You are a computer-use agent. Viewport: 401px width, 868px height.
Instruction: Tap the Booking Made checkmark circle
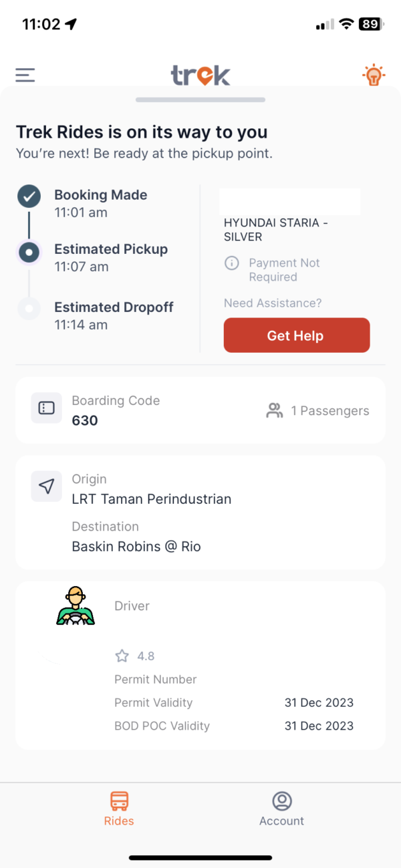click(x=28, y=196)
